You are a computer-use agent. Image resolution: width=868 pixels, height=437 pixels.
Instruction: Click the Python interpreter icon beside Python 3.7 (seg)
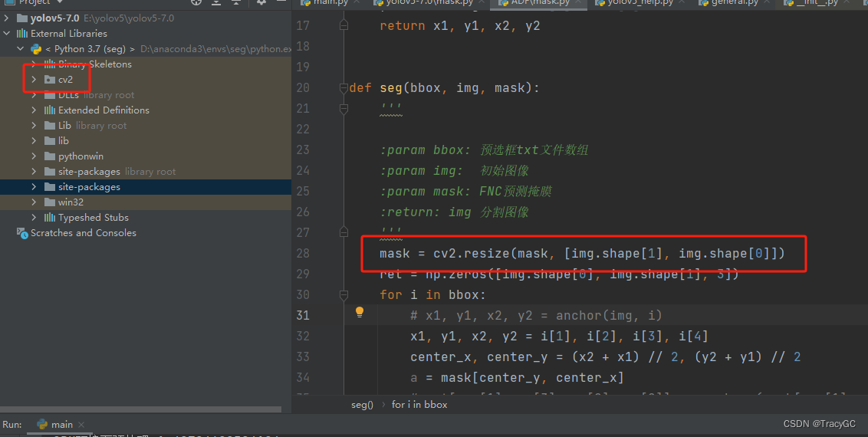pyautogui.click(x=36, y=49)
